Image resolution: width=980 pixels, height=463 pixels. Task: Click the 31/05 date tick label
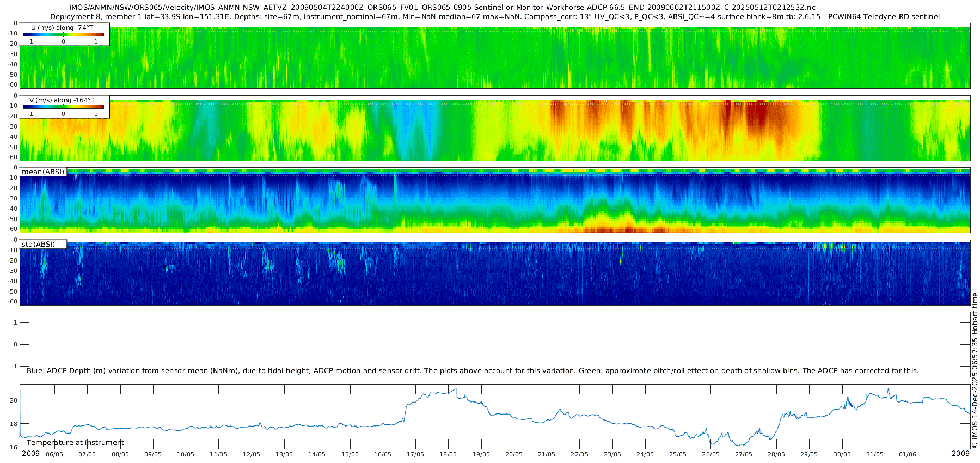pos(875,454)
